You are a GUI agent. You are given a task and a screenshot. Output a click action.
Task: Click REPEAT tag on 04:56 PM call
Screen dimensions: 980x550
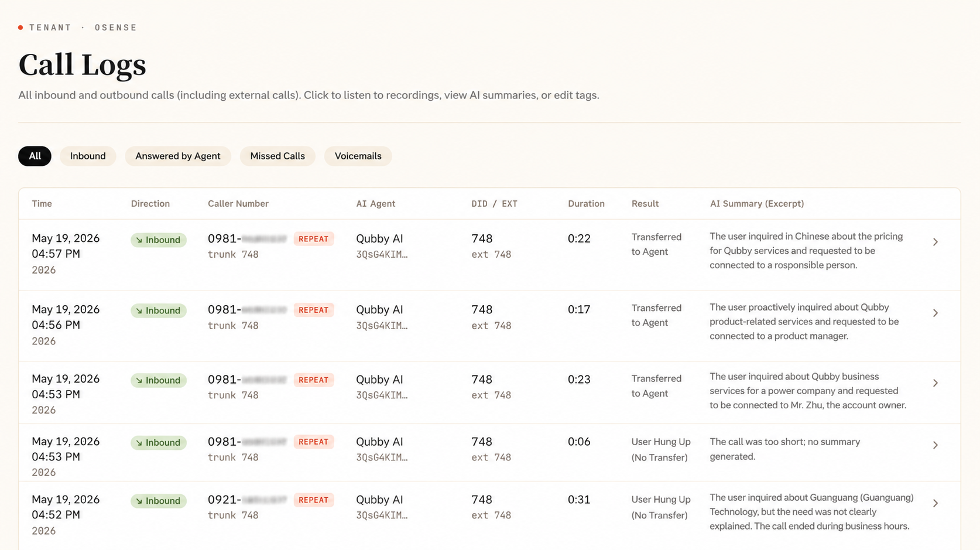point(314,310)
